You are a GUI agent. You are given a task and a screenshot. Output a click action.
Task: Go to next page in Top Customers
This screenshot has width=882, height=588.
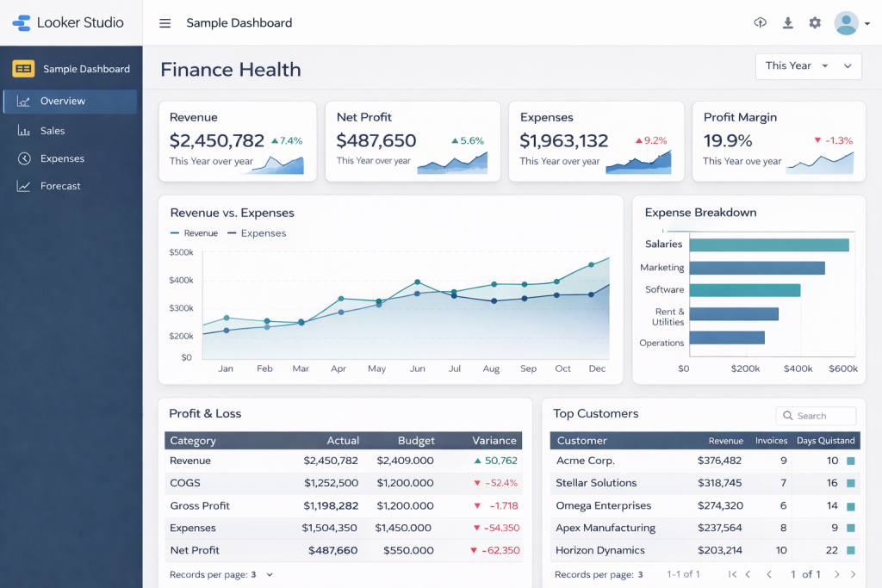(x=836, y=574)
